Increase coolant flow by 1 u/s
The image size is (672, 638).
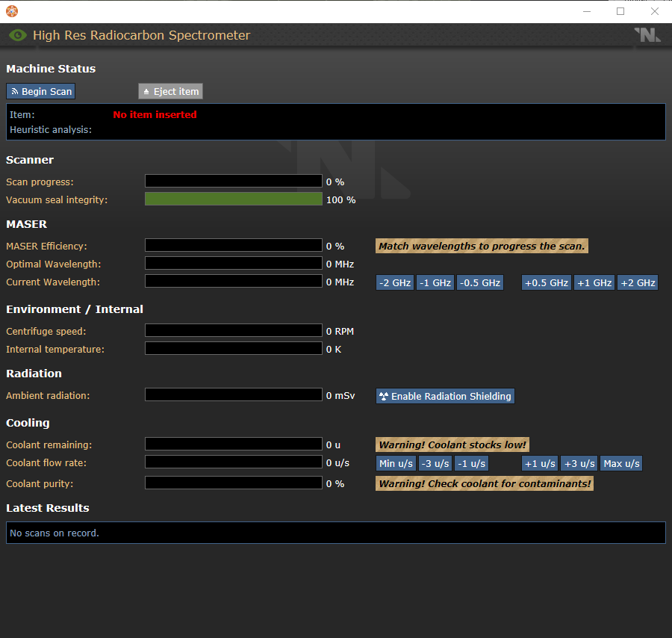(x=540, y=463)
